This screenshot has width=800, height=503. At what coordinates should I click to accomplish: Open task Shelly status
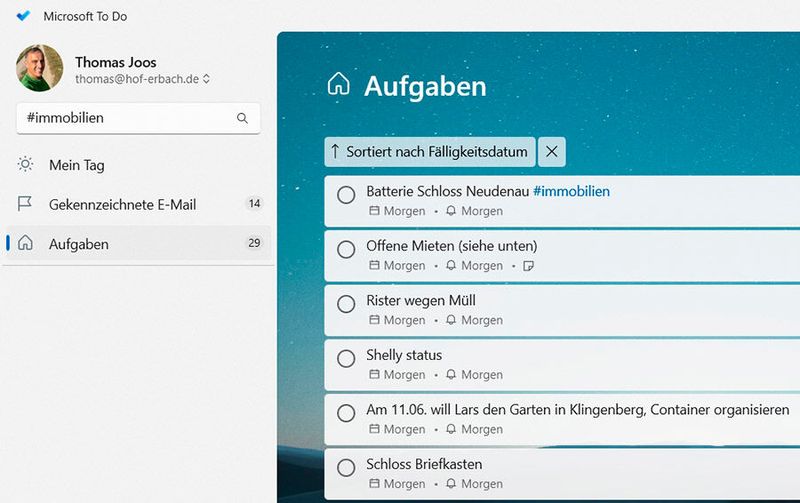pos(562,365)
